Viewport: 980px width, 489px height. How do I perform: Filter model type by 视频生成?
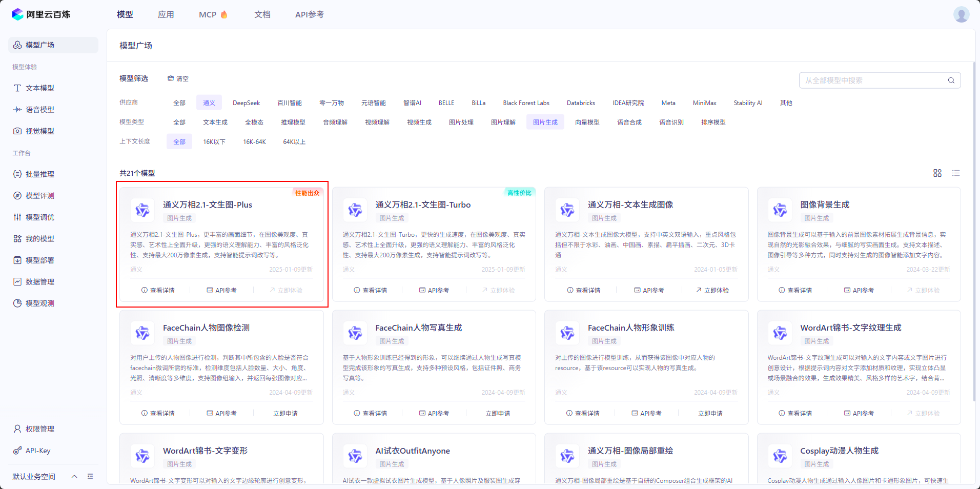[x=419, y=123]
